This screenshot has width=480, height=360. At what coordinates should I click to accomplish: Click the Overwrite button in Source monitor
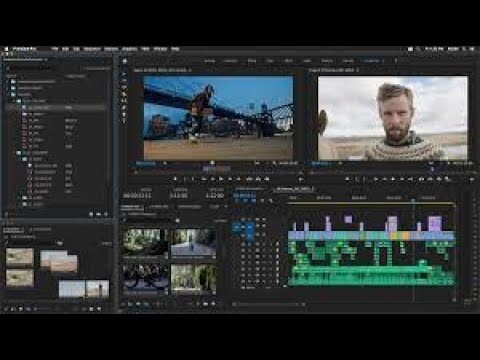(258, 179)
